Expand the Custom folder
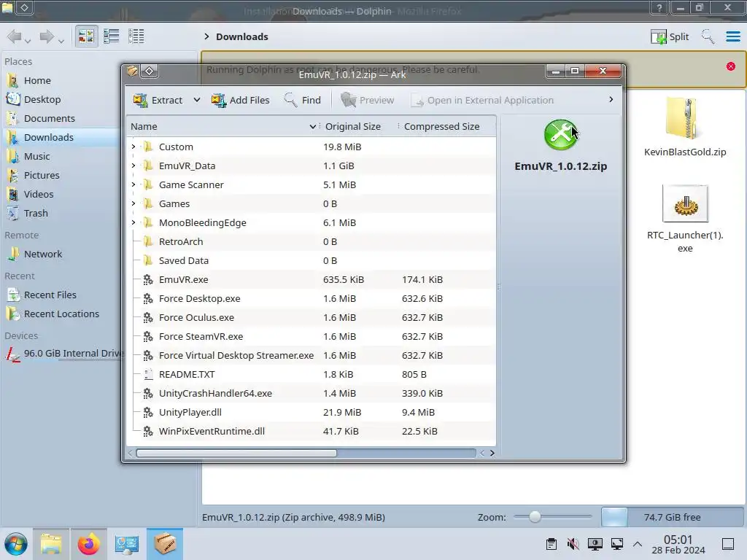Image resolution: width=747 pixels, height=560 pixels. (134, 147)
